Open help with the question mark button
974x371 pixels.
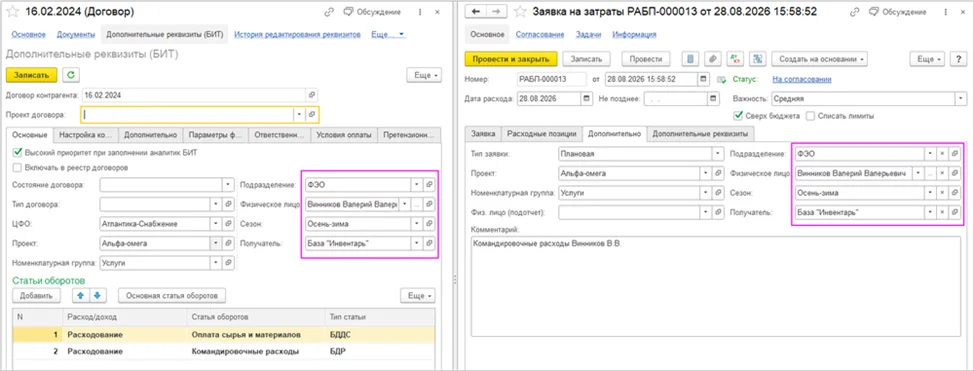[959, 59]
